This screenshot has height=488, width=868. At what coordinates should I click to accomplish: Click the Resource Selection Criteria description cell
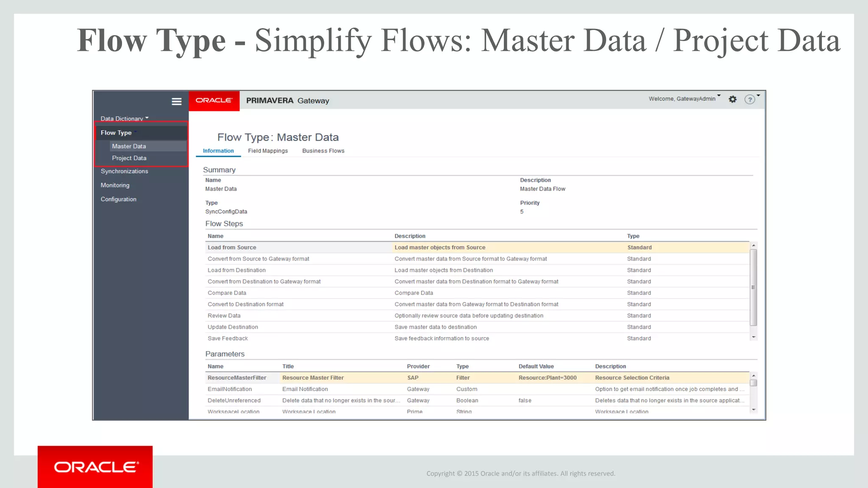pyautogui.click(x=632, y=378)
